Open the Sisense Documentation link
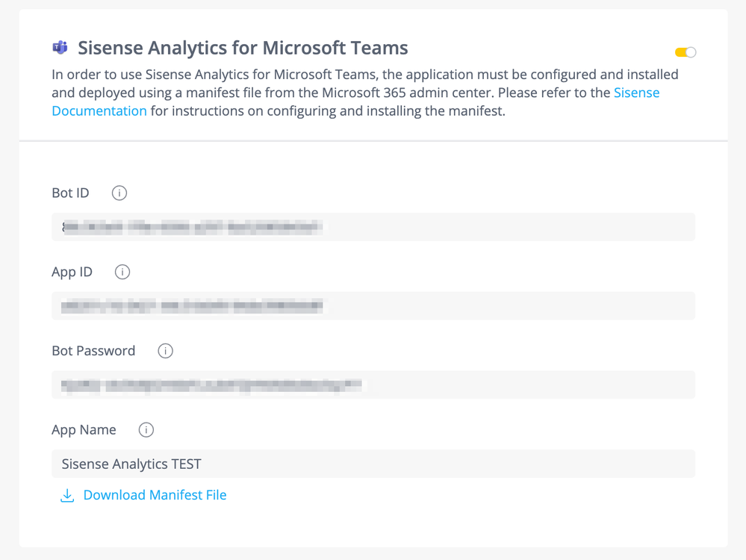Screen dimensions: 746x560 [636, 93]
